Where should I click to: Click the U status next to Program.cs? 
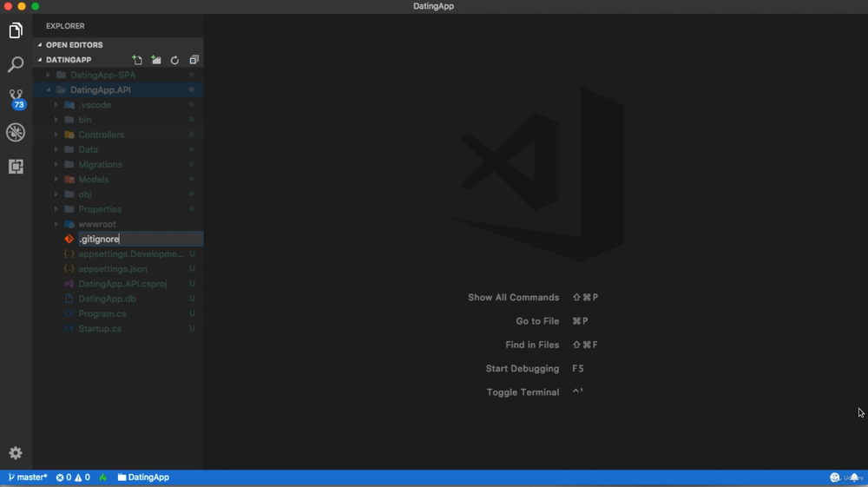tap(192, 313)
